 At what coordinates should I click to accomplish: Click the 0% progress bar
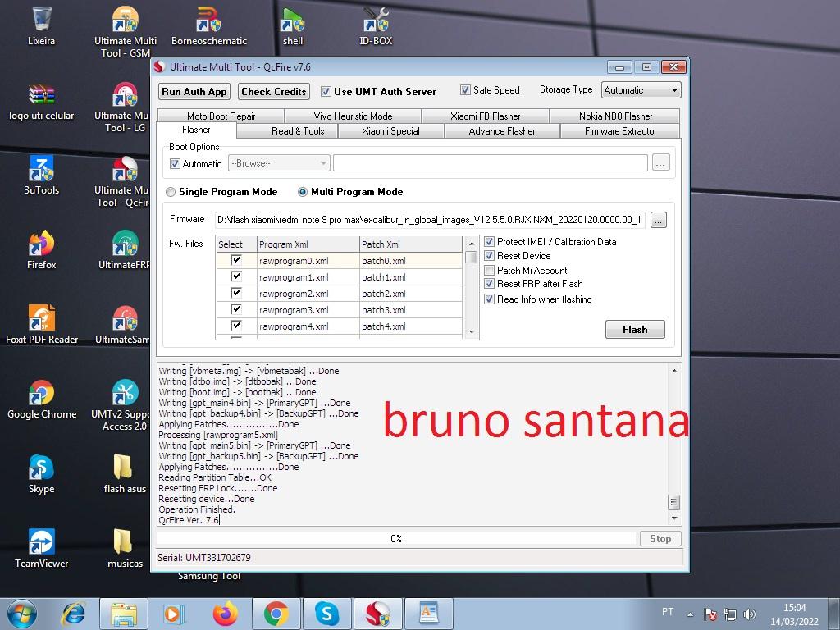(x=396, y=539)
